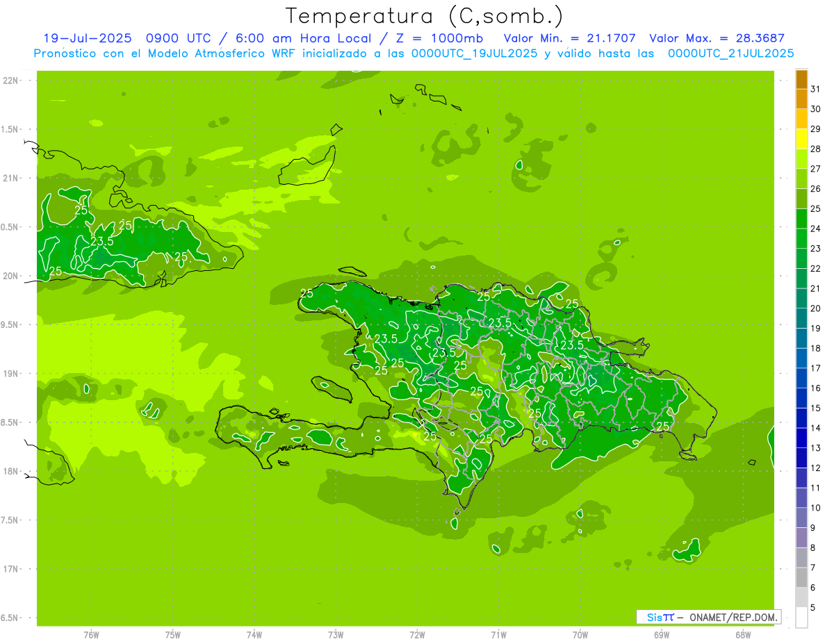
Task: Pick the lime swatch between 27 and 28
Action: click(801, 158)
